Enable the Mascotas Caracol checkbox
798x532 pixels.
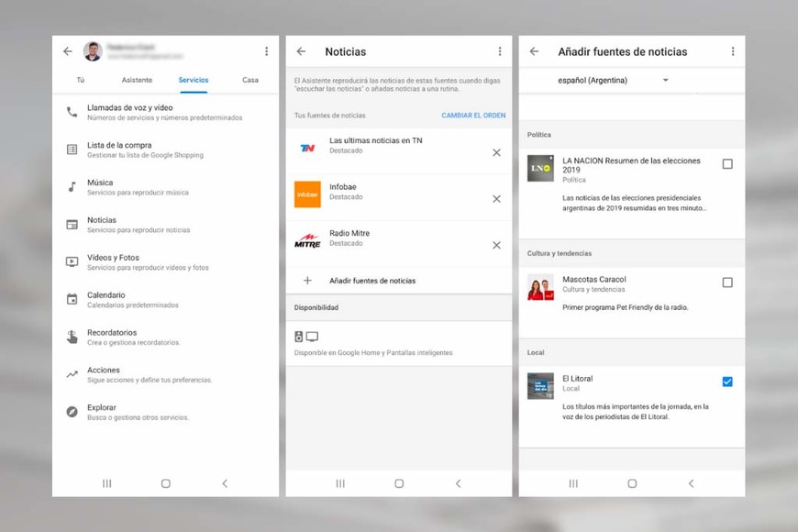[727, 283]
